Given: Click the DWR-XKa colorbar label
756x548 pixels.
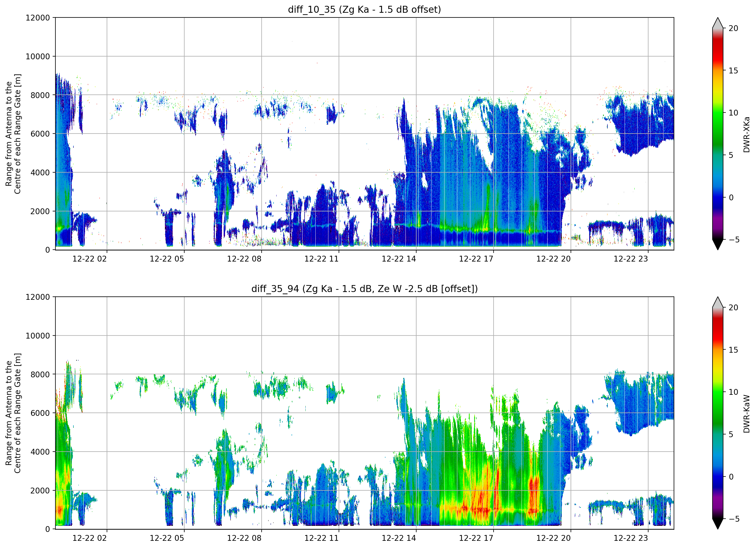Looking at the screenshot, I should pyautogui.click(x=747, y=134).
